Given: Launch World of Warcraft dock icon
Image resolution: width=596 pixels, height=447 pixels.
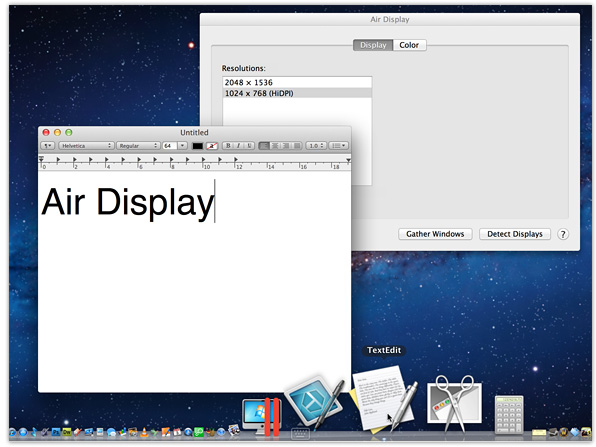Looking at the screenshot, I should (564, 432).
